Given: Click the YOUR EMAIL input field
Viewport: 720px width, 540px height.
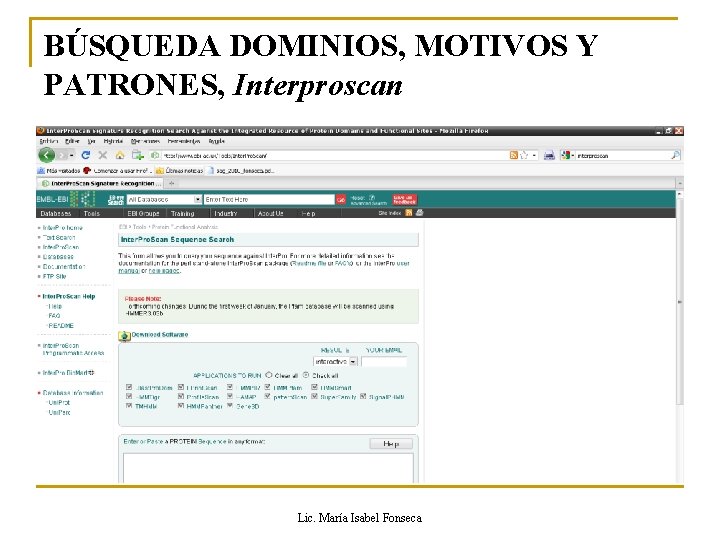Looking at the screenshot, I should [x=384, y=362].
